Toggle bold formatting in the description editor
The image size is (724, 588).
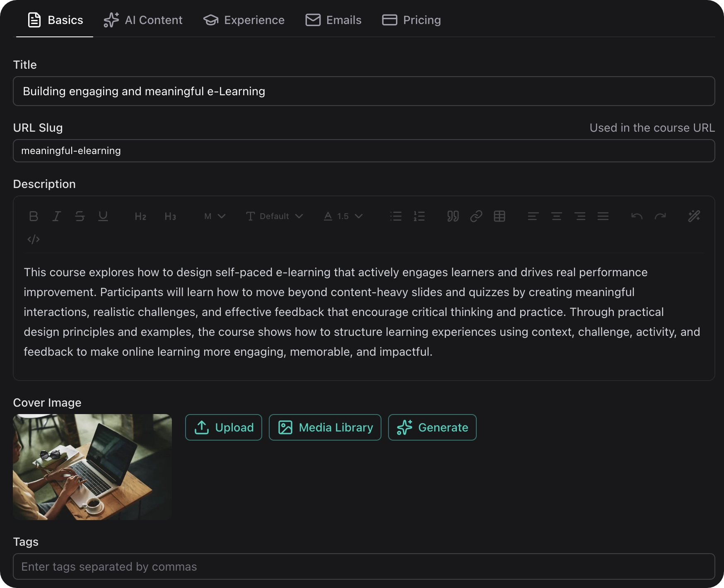33,216
